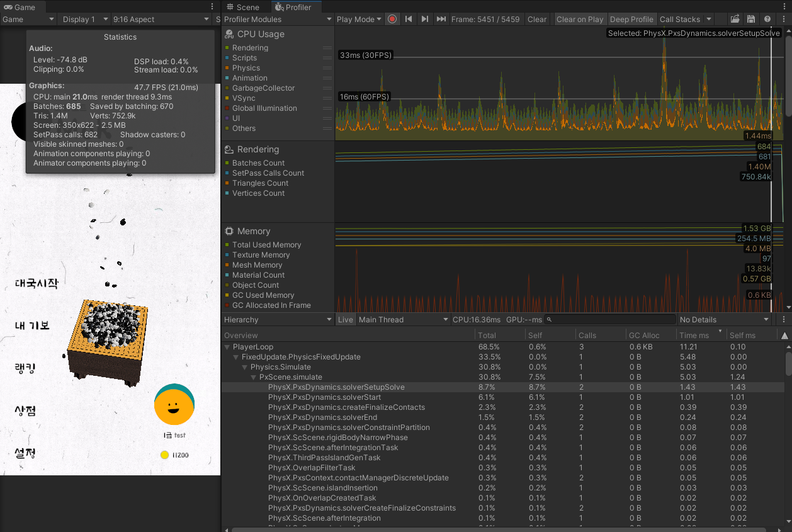Click 대국시작 in the Game view
Screen dimensions: 792x532
pyautogui.click(x=37, y=284)
